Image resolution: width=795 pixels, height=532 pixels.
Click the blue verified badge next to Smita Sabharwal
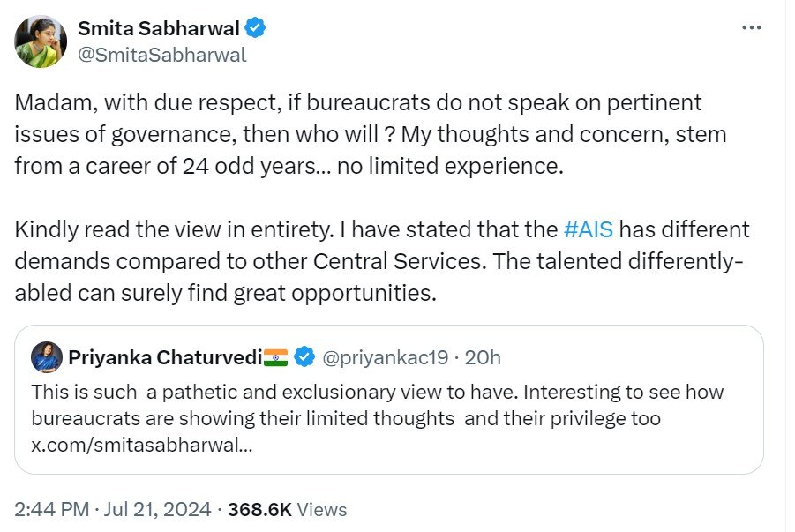coord(255,27)
